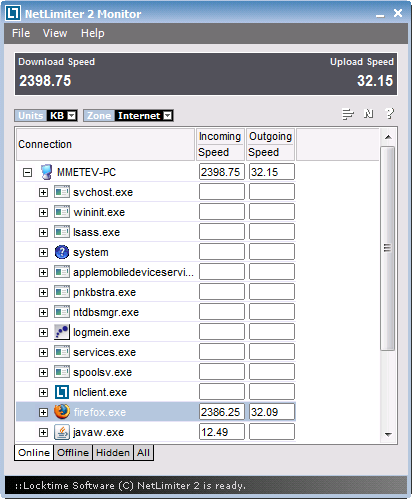Viewport: 412px width, 499px height.
Task: Click MMETEV-PC outgoing speed 32.15 field
Action: click(x=272, y=172)
